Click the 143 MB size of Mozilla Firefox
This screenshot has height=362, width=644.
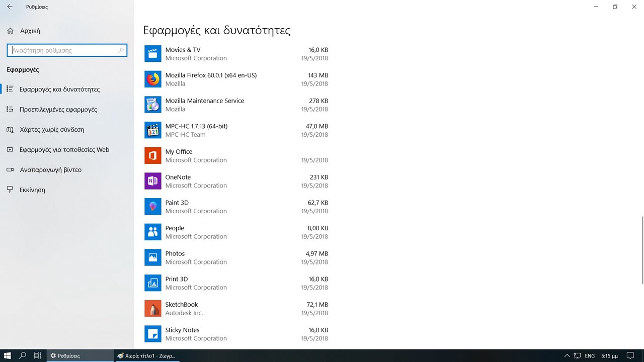coord(318,75)
